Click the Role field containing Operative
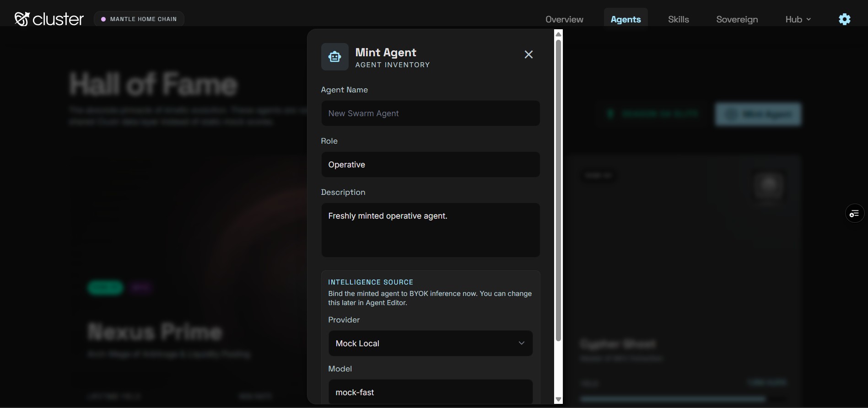 point(431,165)
